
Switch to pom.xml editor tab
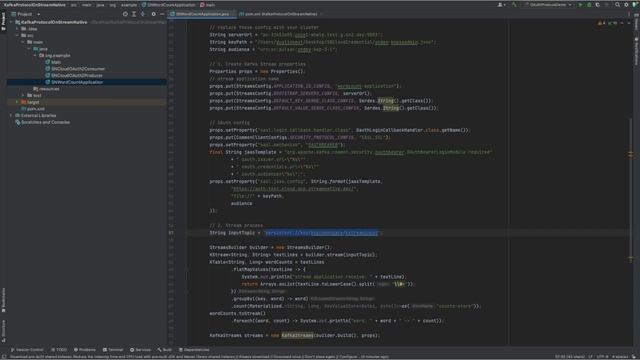point(280,14)
